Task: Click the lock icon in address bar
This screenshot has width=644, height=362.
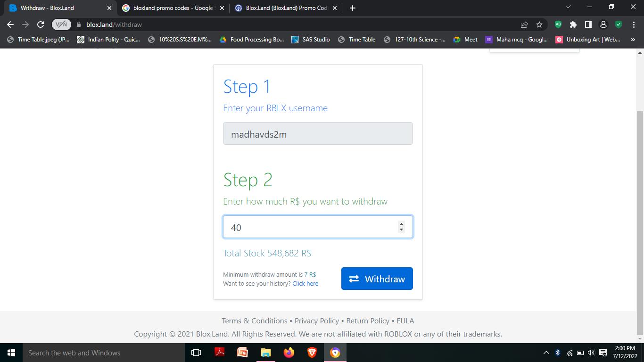Action: click(x=79, y=25)
